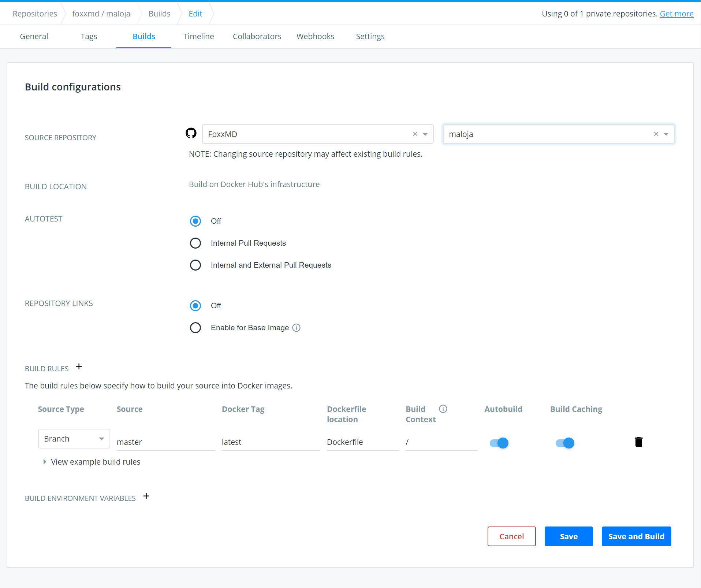Click Edit breadcrumb
The width and height of the screenshot is (701, 588).
(195, 14)
